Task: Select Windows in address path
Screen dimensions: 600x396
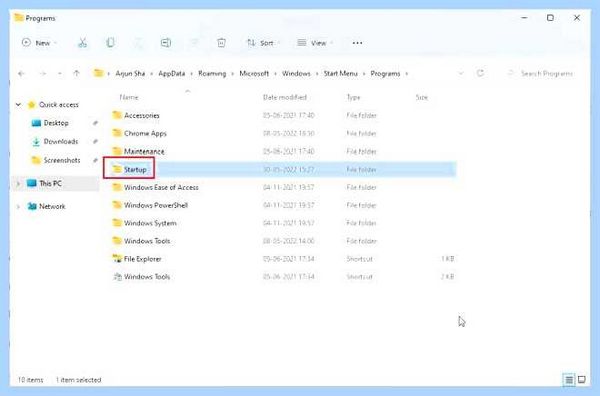Action: (296, 73)
